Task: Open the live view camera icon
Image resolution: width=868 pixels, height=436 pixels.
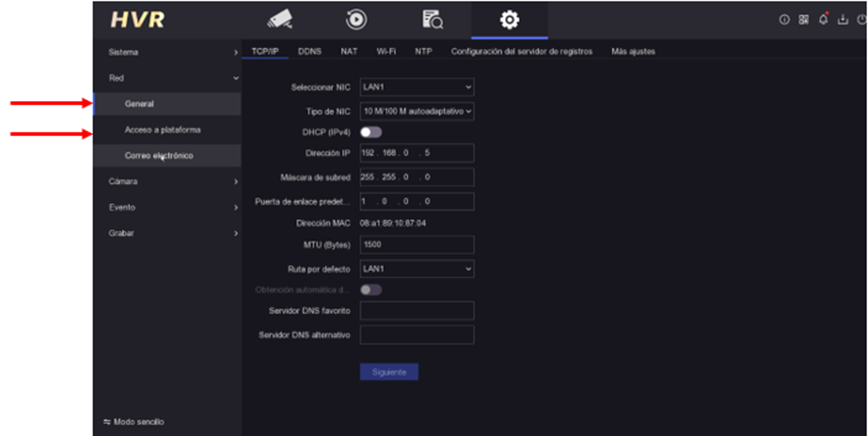Action: (x=280, y=19)
